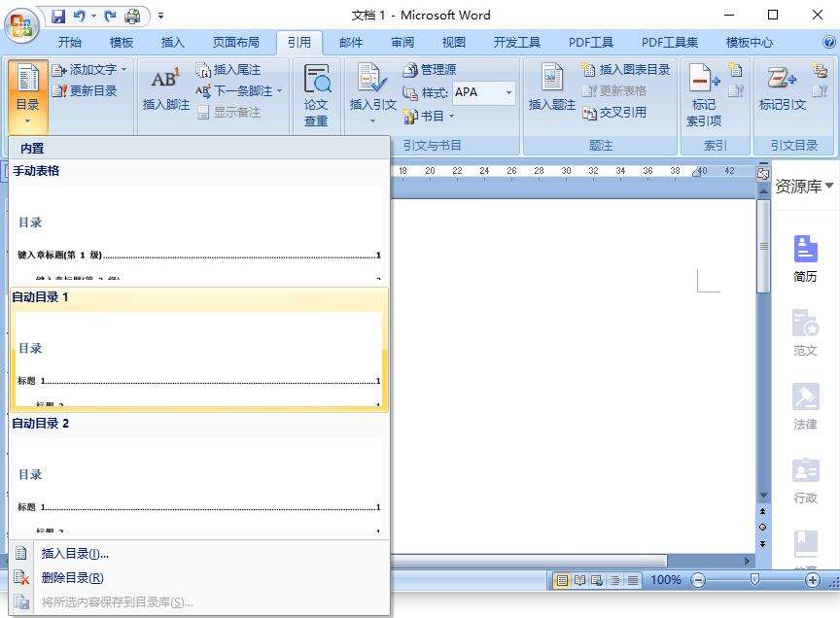Redo the last action

click(x=111, y=17)
